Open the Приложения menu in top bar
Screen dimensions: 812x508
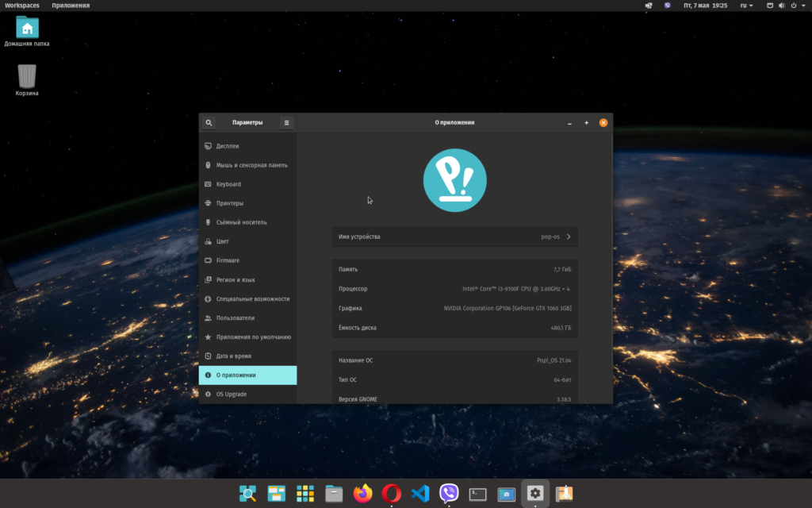coord(71,6)
